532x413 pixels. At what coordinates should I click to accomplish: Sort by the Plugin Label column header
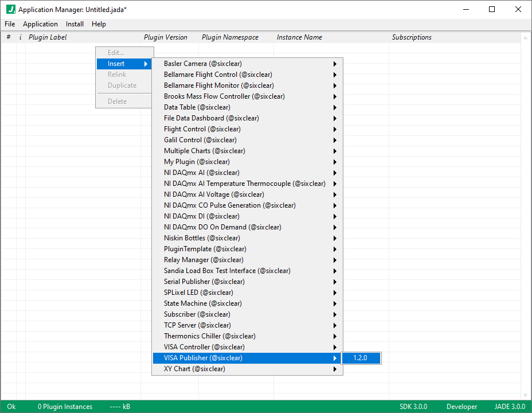pos(46,37)
